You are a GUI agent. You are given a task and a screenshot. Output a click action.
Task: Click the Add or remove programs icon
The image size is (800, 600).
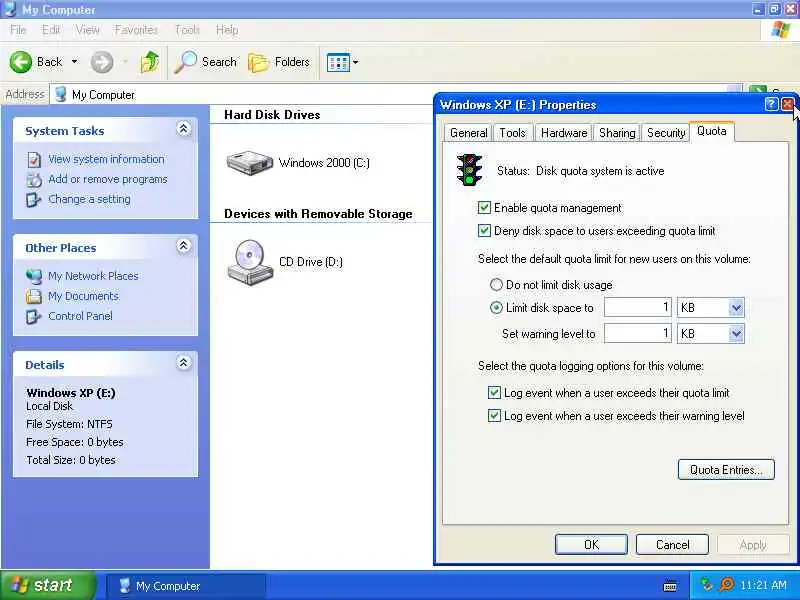34,180
